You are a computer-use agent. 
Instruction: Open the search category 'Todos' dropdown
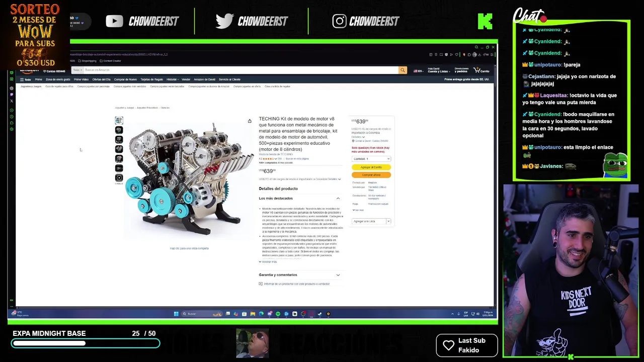77,70
